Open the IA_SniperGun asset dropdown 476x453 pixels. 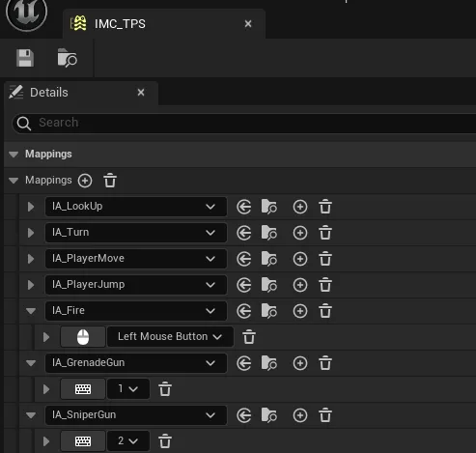[x=136, y=415]
